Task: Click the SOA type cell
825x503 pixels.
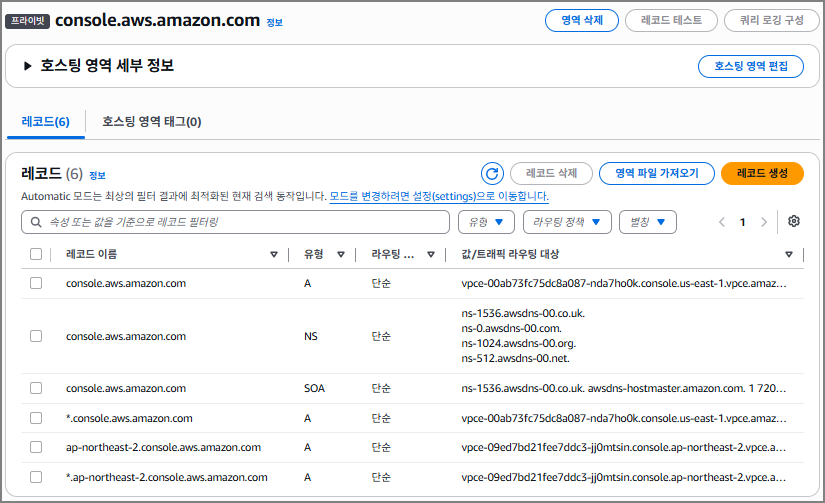Action: pos(314,388)
